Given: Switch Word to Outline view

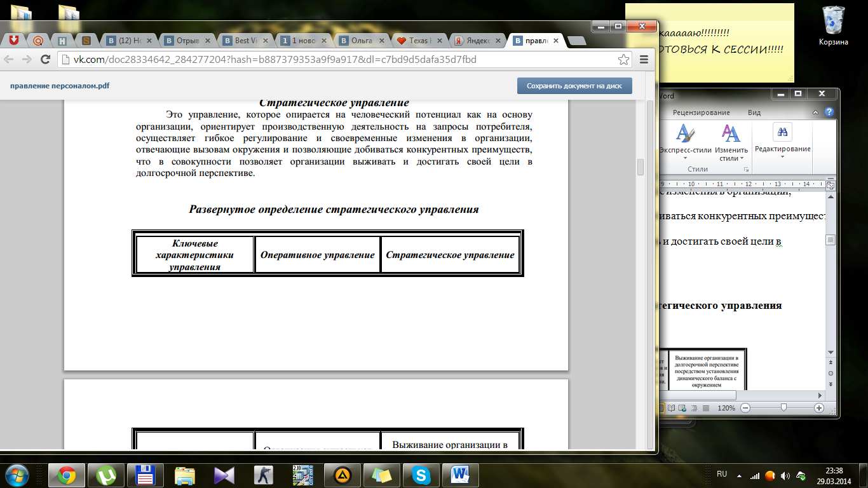Looking at the screenshot, I should pyautogui.click(x=693, y=408).
